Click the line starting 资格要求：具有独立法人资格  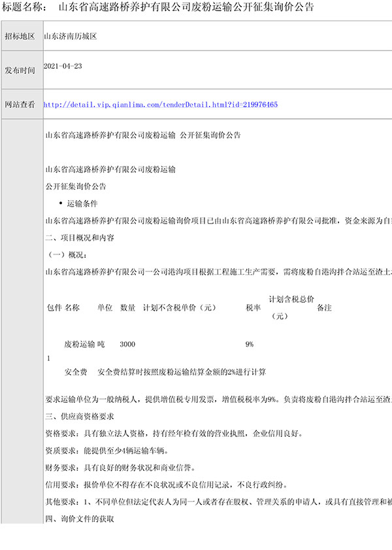[174, 434]
